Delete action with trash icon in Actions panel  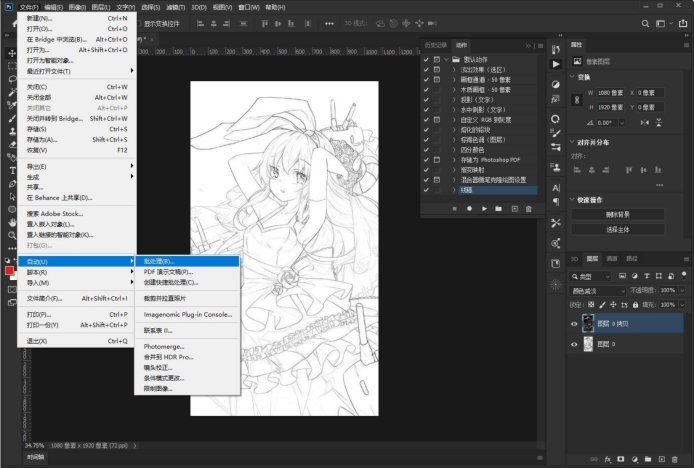pyautogui.click(x=528, y=209)
